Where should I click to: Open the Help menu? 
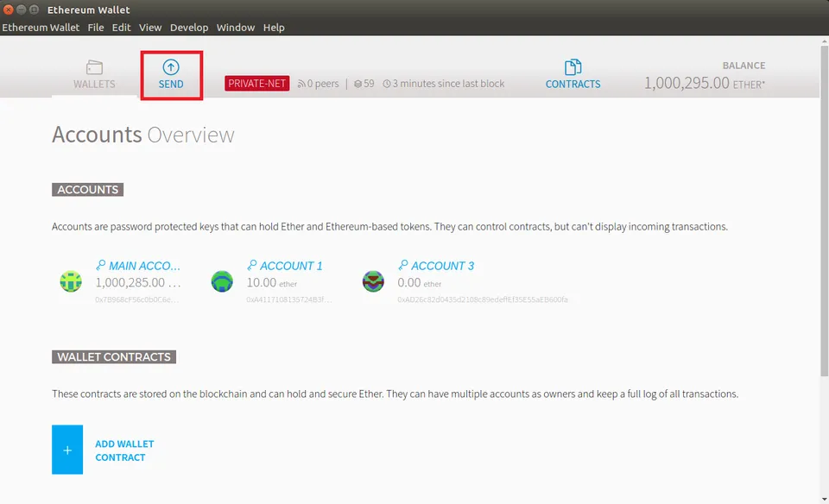[274, 28]
